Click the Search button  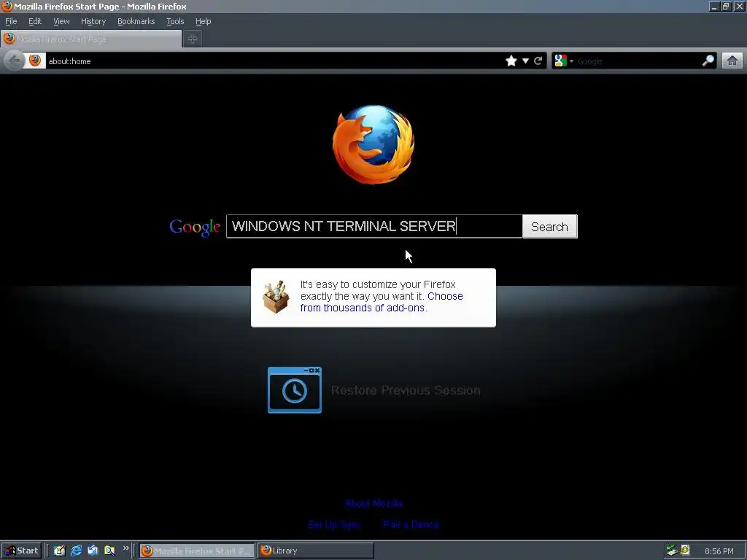(x=550, y=227)
